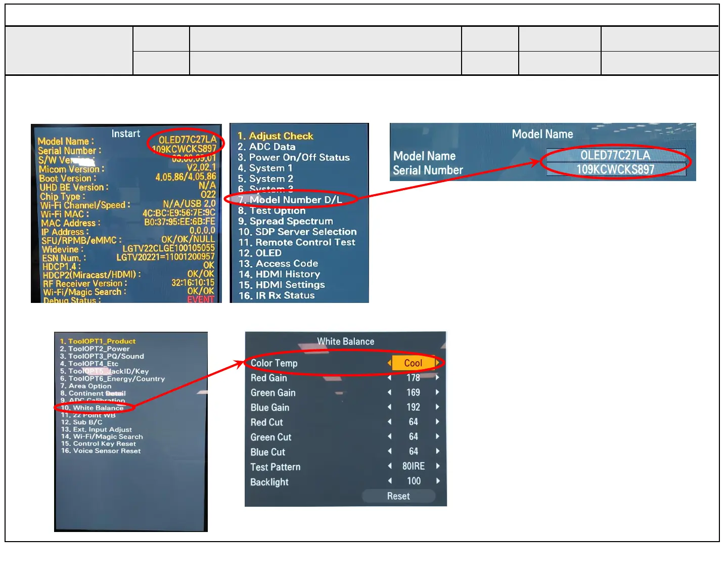The width and height of the screenshot is (728, 575).
Task: Decrease Green Gain with left arrow
Action: [389, 392]
